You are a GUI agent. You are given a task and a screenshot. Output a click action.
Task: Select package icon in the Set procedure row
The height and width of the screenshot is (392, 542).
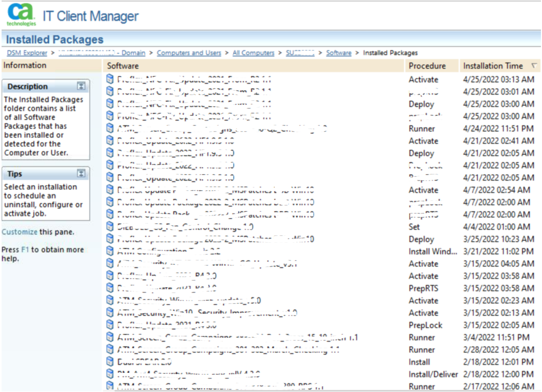pos(110,227)
